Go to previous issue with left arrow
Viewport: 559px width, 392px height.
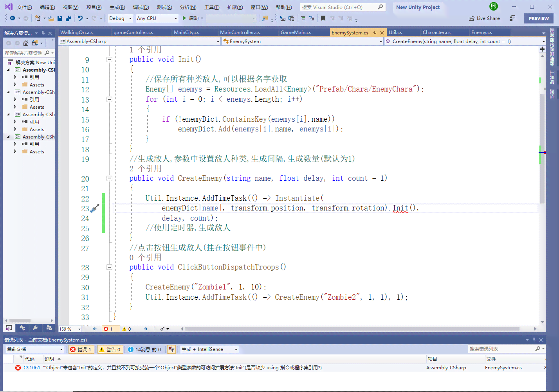pyautogui.click(x=95, y=329)
